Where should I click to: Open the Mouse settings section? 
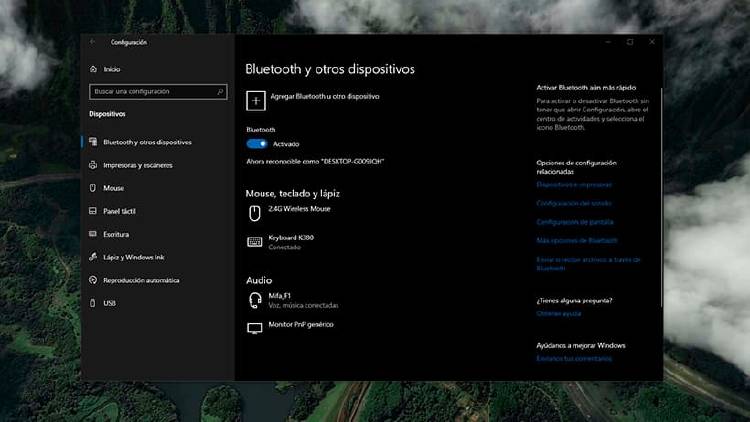[113, 188]
